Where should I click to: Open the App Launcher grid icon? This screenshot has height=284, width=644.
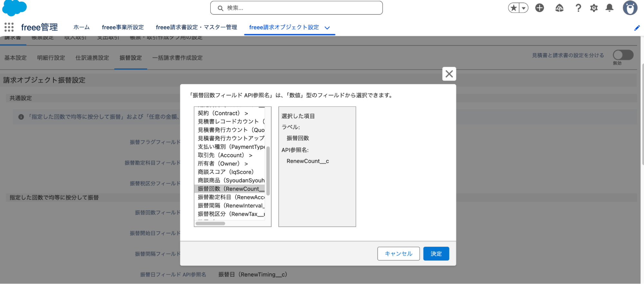[9, 27]
